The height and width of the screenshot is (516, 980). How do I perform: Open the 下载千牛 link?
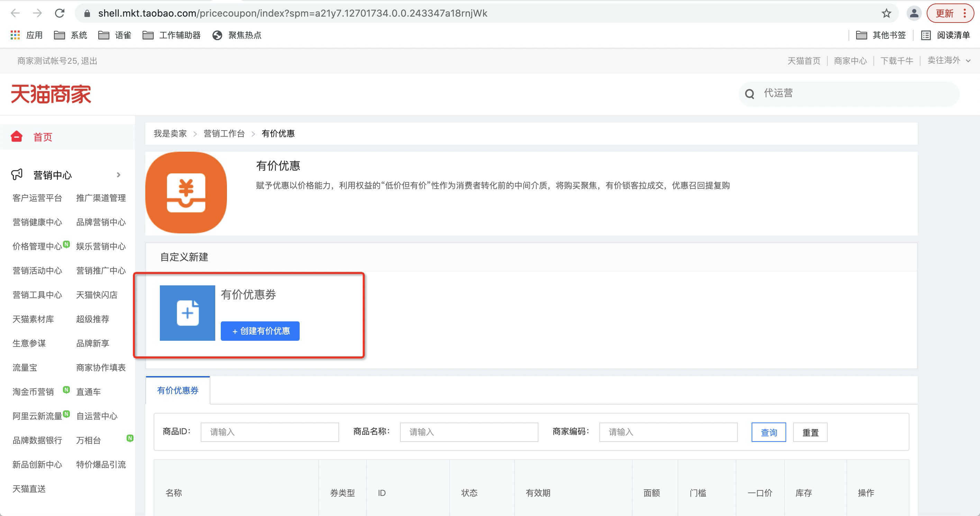point(897,61)
